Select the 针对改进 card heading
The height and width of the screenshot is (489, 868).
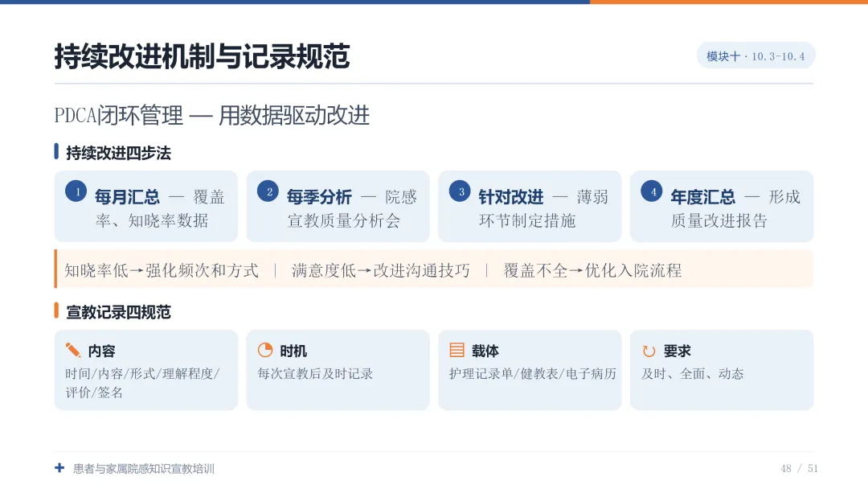click(x=511, y=196)
